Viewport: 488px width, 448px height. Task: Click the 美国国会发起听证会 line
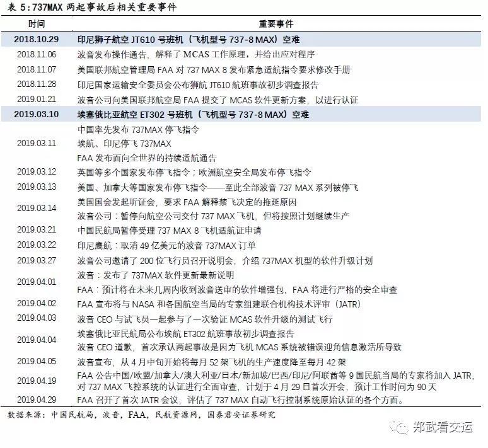click(x=187, y=202)
